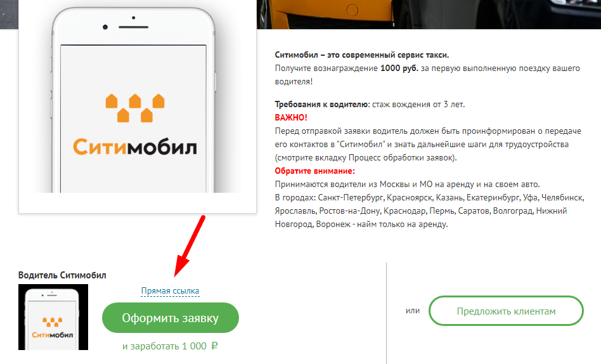The width and height of the screenshot is (601, 364).
Task: Open the small Ситимобил product thumbnail
Action: [x=53, y=317]
